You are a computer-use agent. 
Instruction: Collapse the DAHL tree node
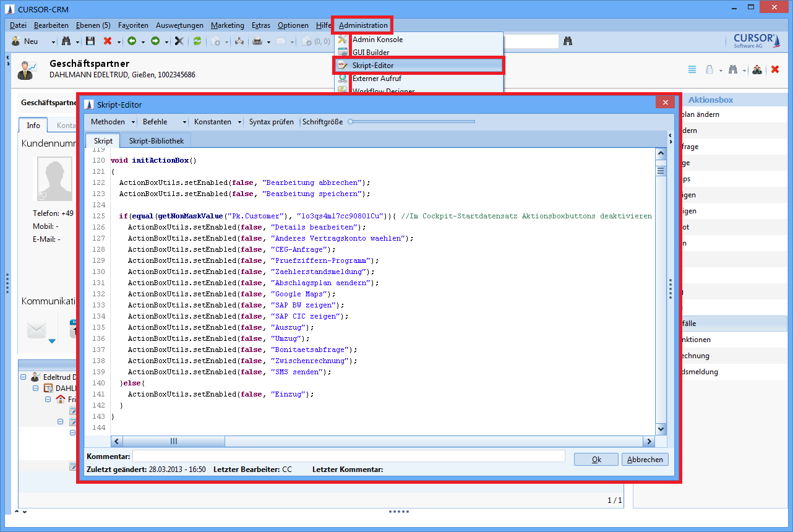[x=36, y=388]
